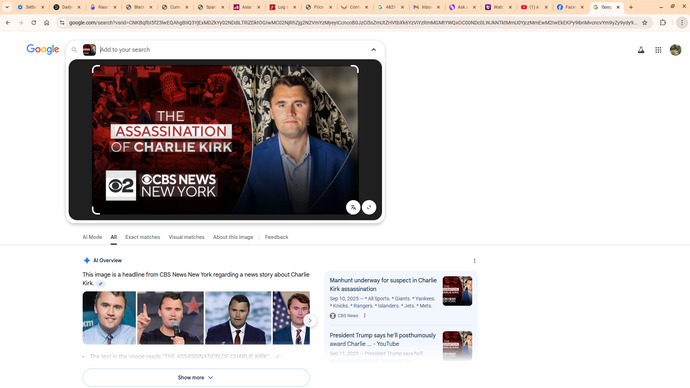690x388 pixels.
Task: Click the Feedback link
Action: [276, 237]
